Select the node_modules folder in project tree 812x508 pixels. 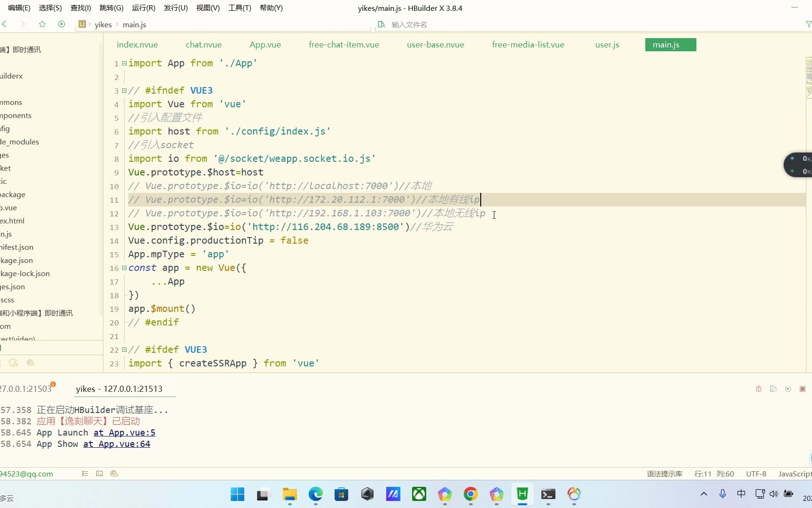coord(20,142)
